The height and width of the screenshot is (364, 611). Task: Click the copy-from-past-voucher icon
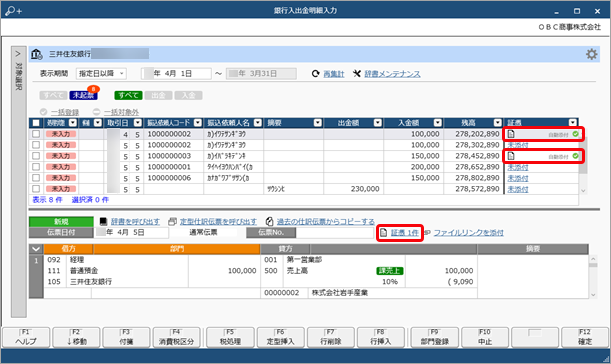click(x=269, y=221)
